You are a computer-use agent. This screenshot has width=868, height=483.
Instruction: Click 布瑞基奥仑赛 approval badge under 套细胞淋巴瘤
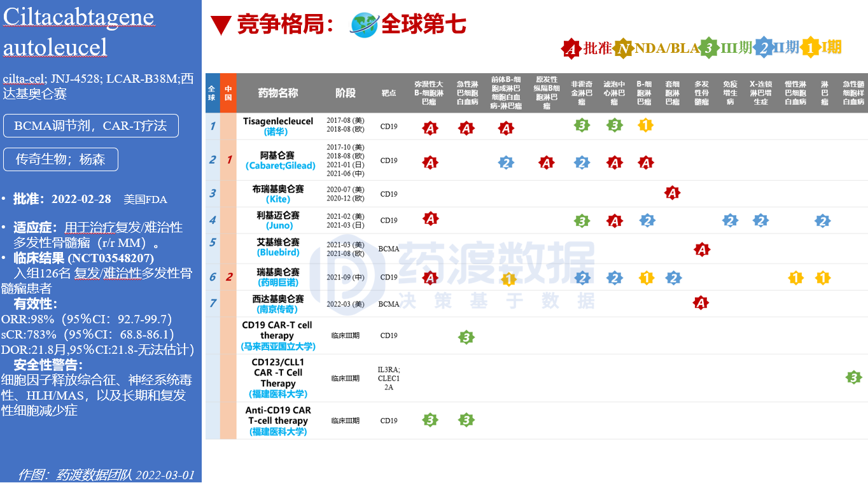click(672, 192)
